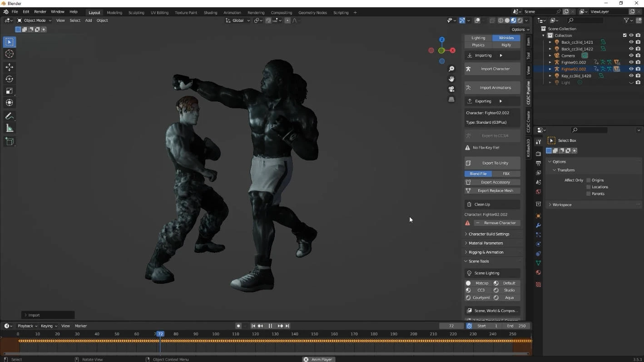Choose the Measure tool
644x362 pixels.
(10, 129)
